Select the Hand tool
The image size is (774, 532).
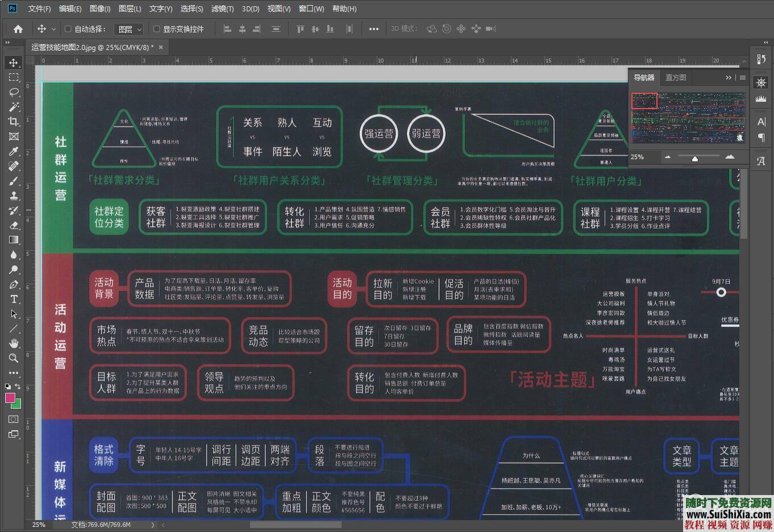tap(14, 343)
